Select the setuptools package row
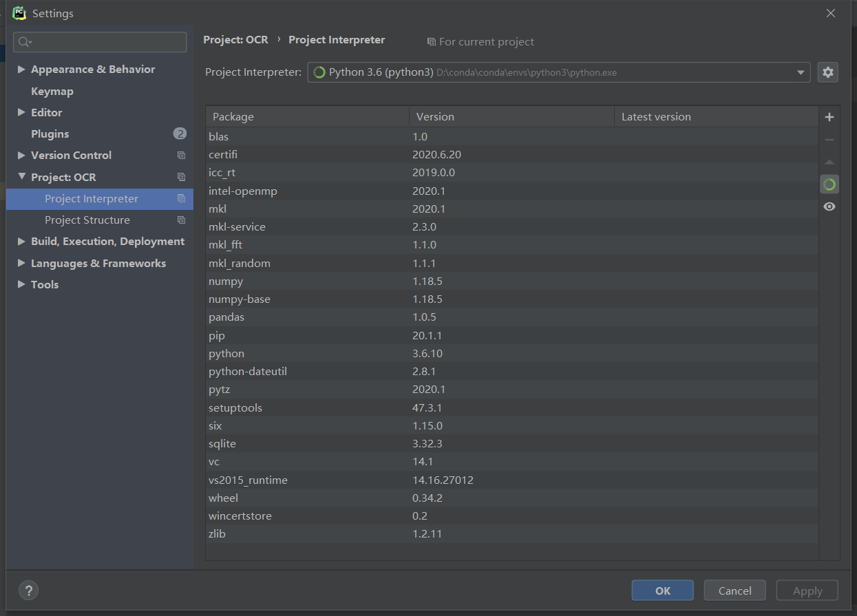Image resolution: width=857 pixels, height=616 pixels. click(512, 407)
